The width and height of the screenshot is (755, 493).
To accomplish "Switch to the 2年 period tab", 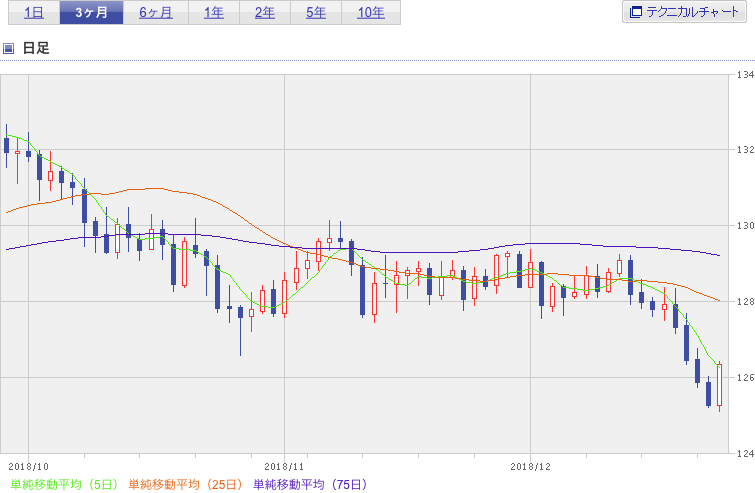I will [x=265, y=13].
